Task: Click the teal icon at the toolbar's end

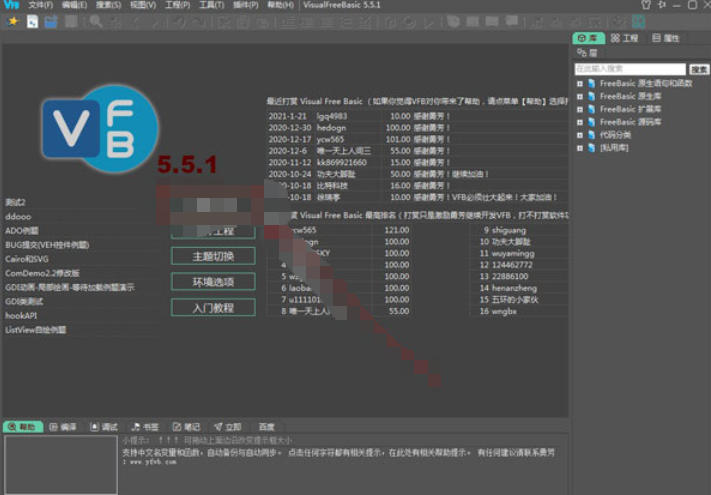Action: [x=638, y=21]
